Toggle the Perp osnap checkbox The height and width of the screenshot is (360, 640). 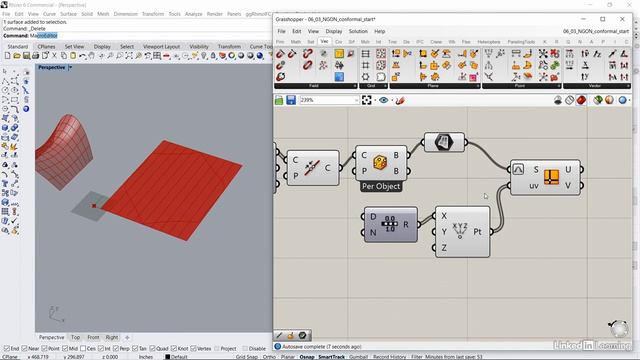pyautogui.click(x=116, y=349)
